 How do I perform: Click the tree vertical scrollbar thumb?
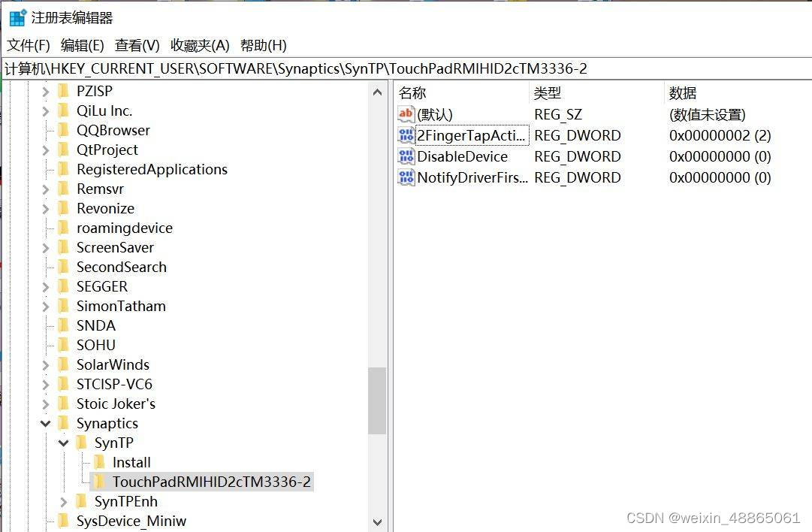click(378, 401)
